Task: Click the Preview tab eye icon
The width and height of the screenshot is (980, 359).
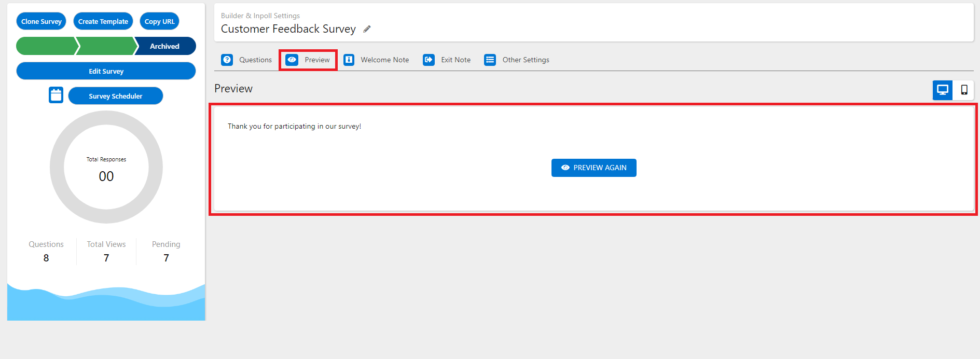Action: tap(292, 60)
